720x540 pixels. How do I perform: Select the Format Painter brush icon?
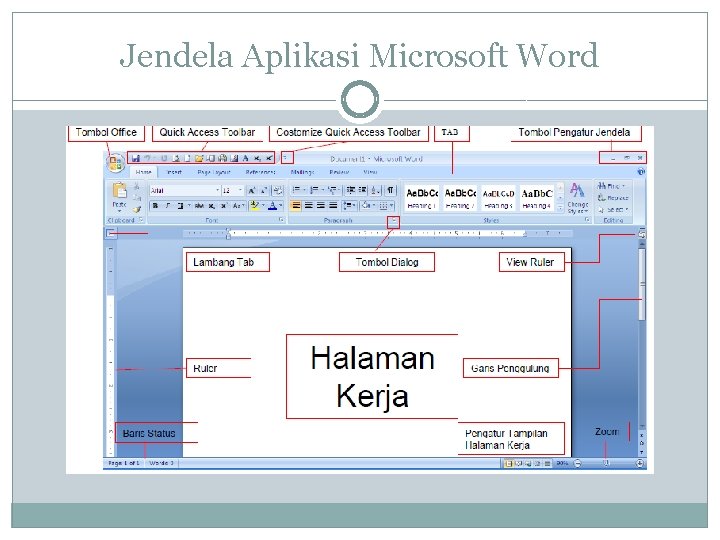point(137,209)
